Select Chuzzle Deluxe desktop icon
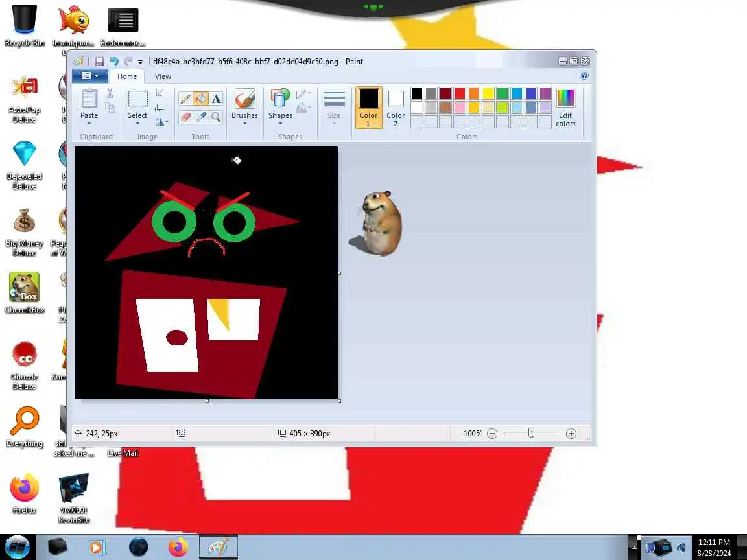747x560 pixels. tap(24, 365)
